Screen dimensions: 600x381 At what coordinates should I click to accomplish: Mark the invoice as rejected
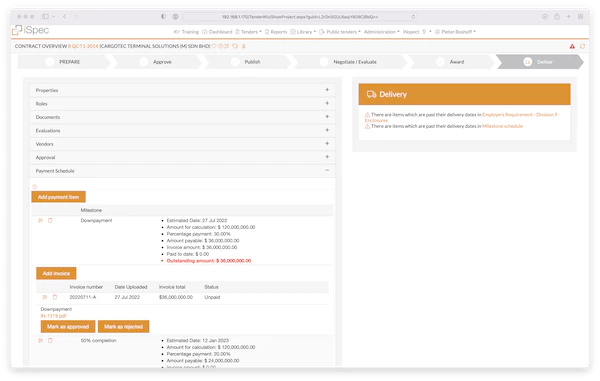[124, 326]
